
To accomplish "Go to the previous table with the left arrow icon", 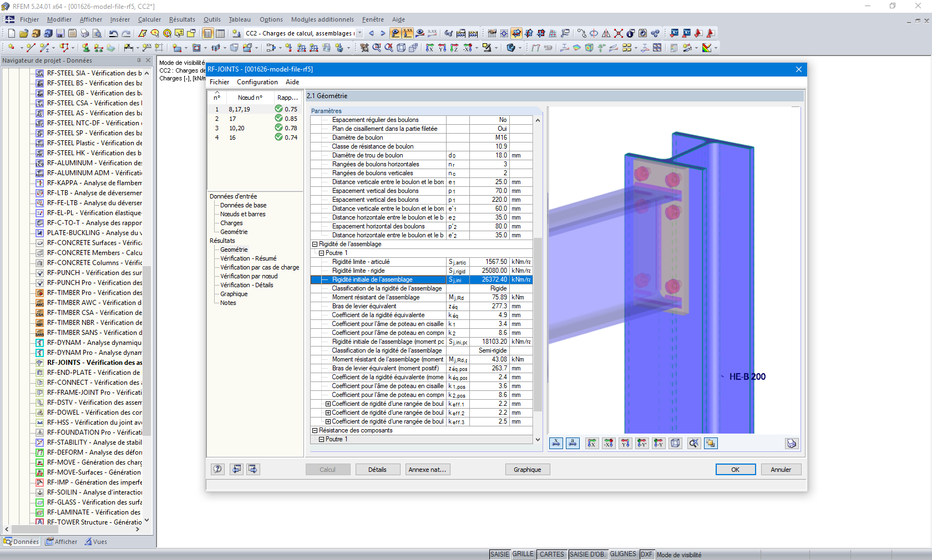I will tap(237, 469).
